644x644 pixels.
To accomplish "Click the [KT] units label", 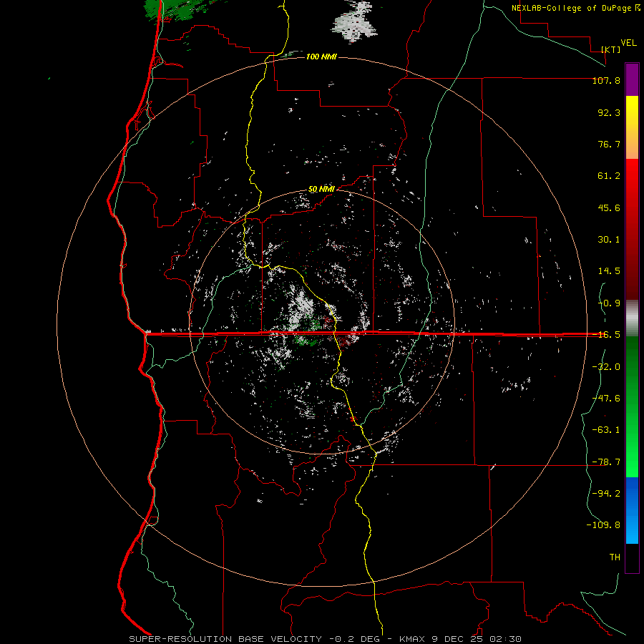I will coord(611,49).
